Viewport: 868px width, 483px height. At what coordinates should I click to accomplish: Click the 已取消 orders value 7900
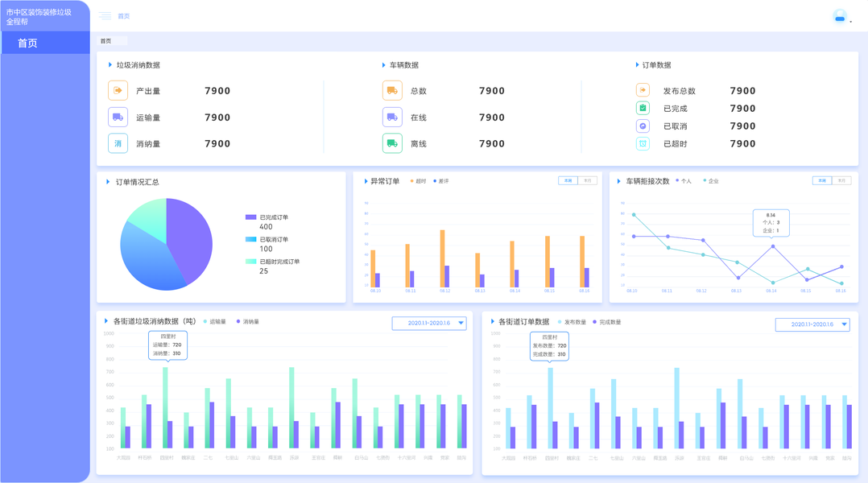pyautogui.click(x=743, y=126)
